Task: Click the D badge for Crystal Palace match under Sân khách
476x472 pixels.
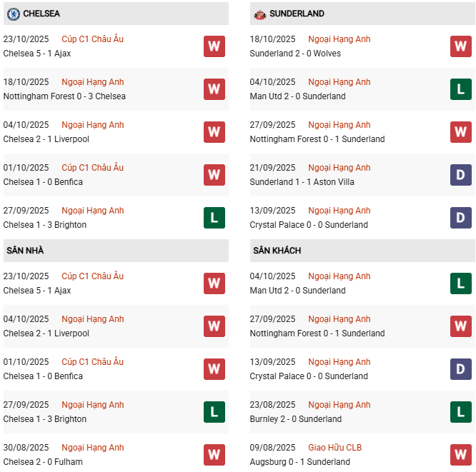Action: 461,369
